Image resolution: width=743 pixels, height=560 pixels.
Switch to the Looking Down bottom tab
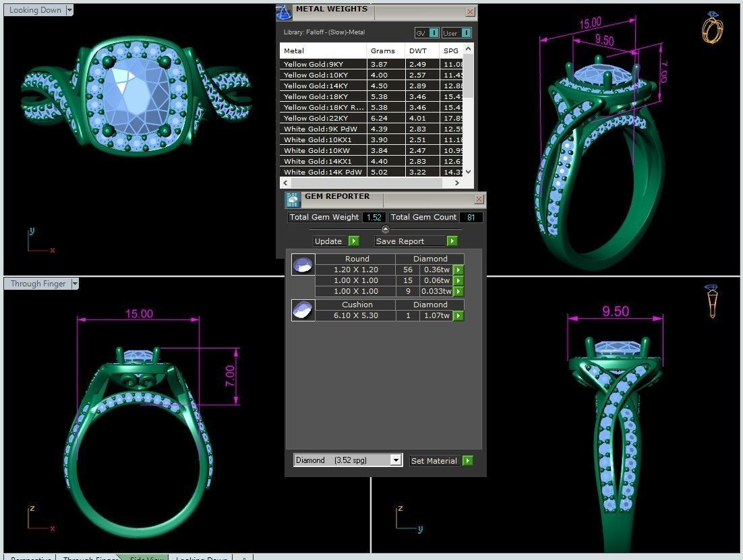click(x=202, y=557)
